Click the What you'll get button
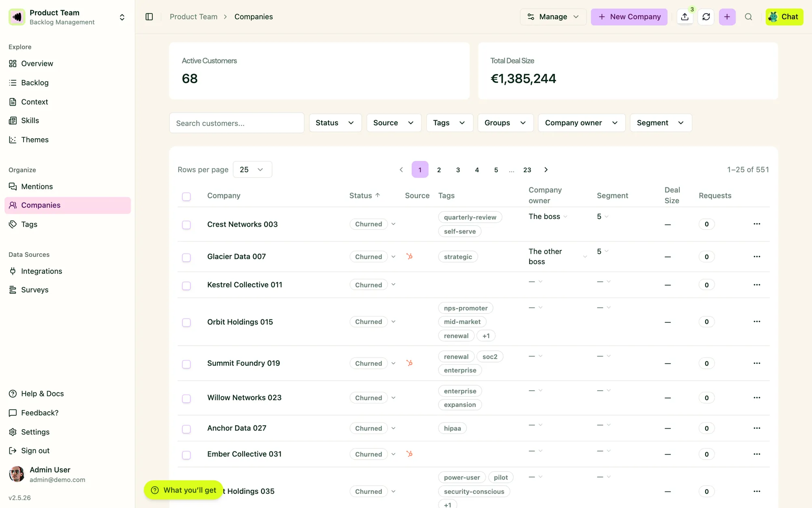The width and height of the screenshot is (812, 508). pos(184,490)
